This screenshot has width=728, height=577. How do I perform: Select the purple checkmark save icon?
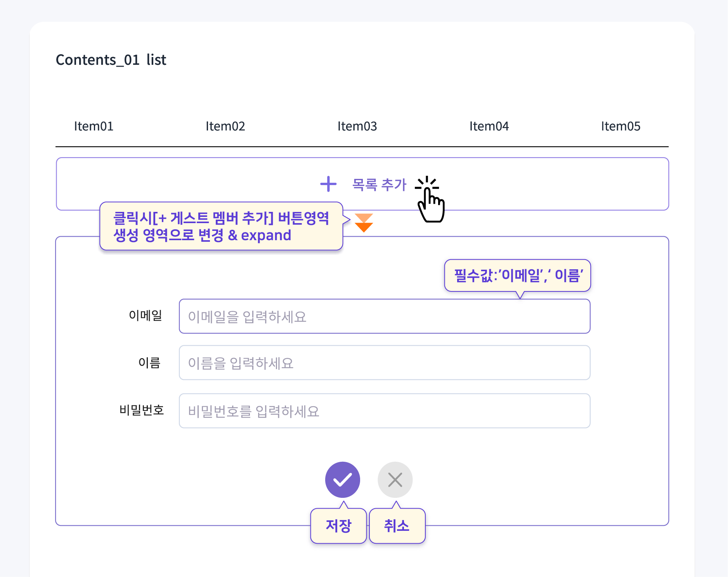tap(343, 480)
